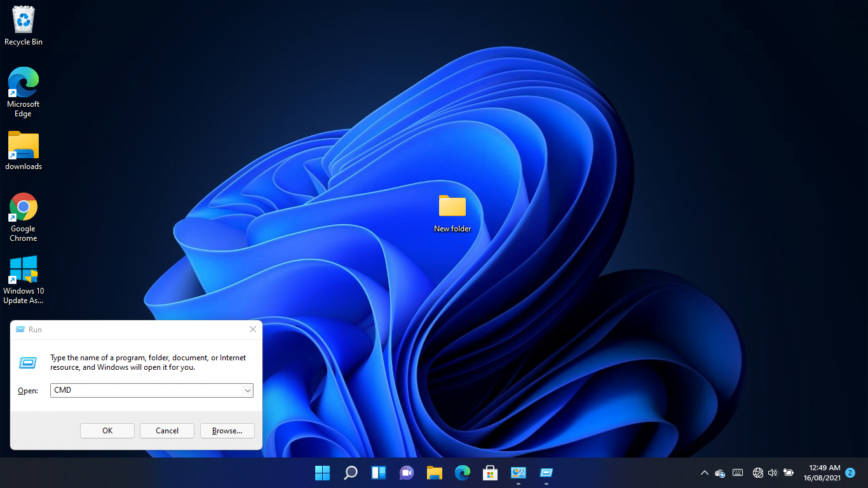Check battery status from the tray
This screenshot has height=488, width=868.
coord(788,473)
